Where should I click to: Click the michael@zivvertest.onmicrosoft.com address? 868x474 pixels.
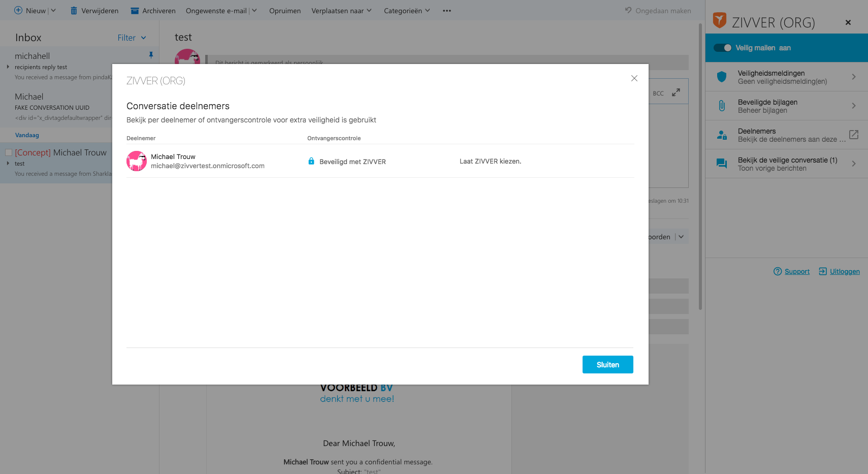click(x=208, y=166)
